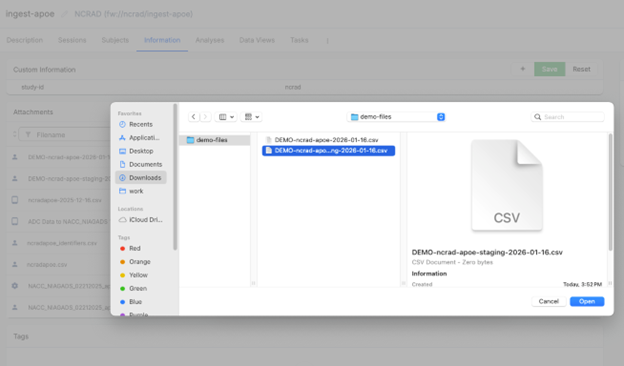
Task: Switch to Sessions tab
Action: 72,40
